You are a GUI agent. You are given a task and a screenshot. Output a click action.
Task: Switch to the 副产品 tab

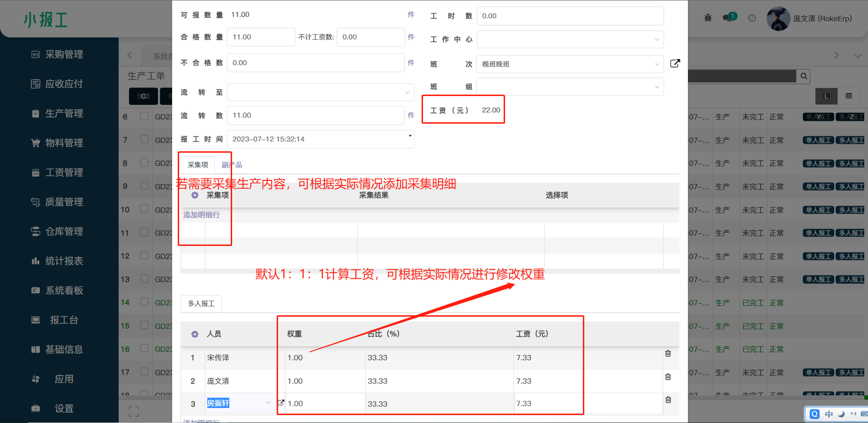tap(232, 165)
